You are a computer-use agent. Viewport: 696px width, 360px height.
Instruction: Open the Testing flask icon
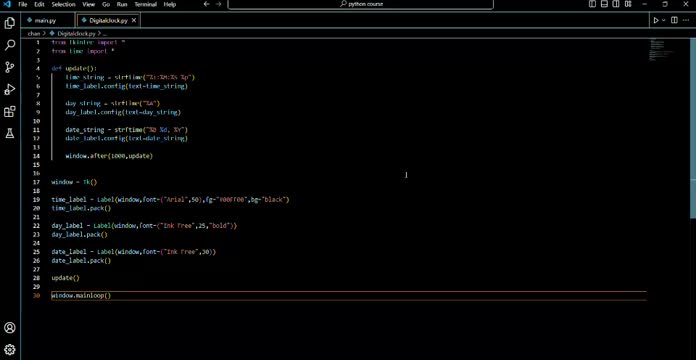click(x=10, y=134)
